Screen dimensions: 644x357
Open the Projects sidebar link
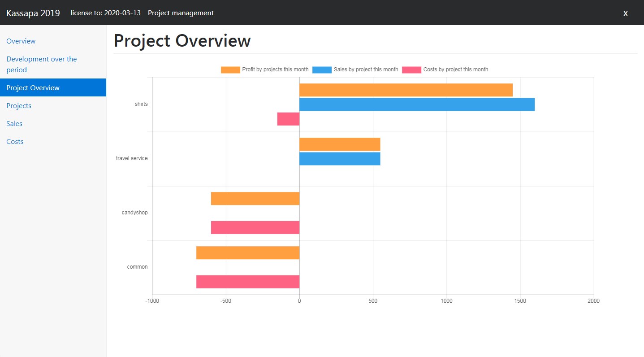click(19, 106)
